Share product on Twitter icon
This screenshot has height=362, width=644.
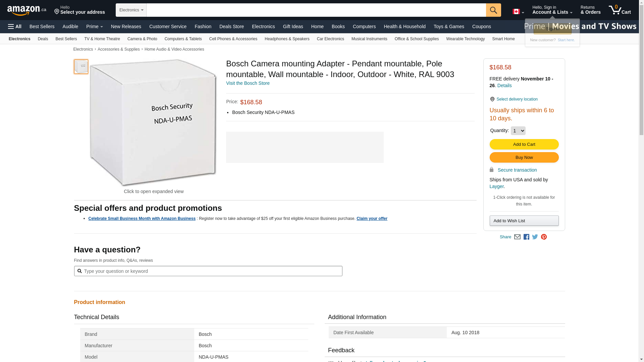click(x=535, y=237)
